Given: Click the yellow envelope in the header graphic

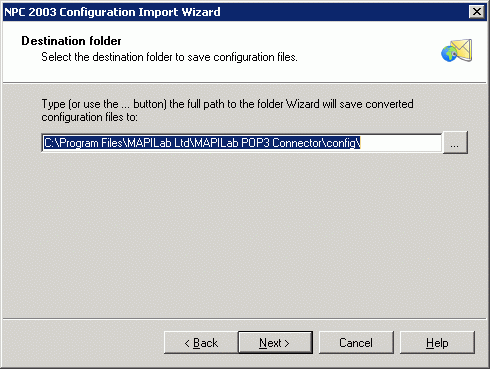Looking at the screenshot, I should click(463, 50).
